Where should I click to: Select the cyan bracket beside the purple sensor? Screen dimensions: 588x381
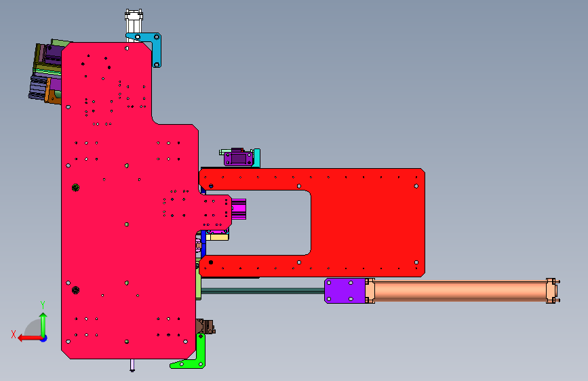[x=256, y=158]
